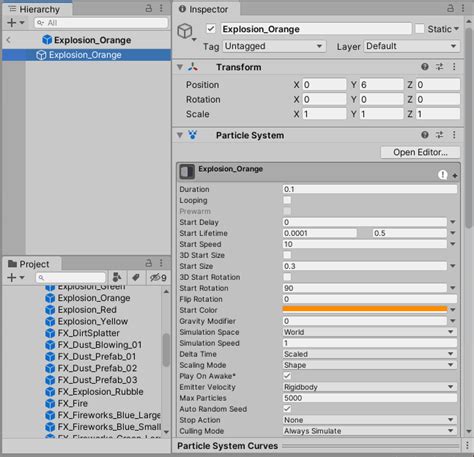The width and height of the screenshot is (474, 457).
Task: Open the Static dropdown arrow
Action: point(457,29)
